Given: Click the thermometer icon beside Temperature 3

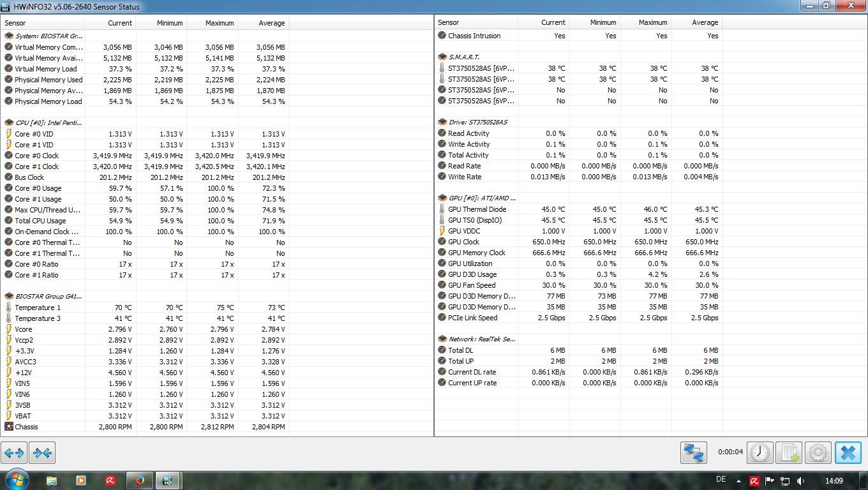Looking at the screenshot, I should coord(9,318).
